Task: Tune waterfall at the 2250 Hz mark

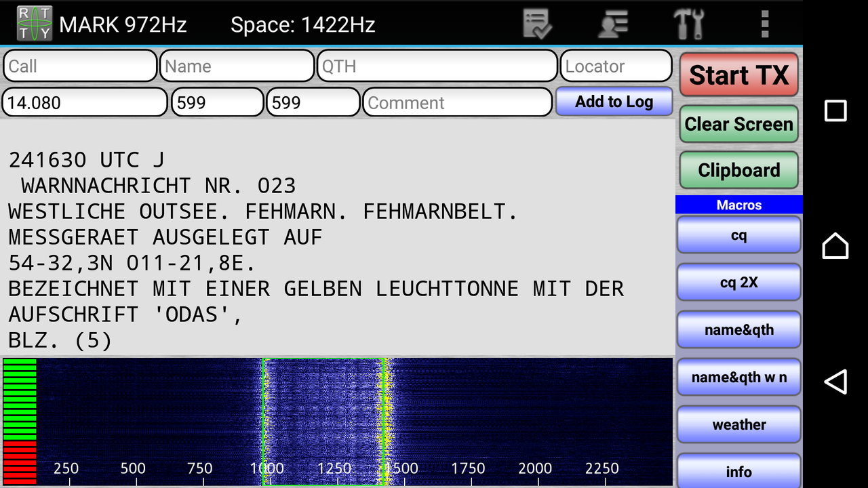Action: [602, 468]
